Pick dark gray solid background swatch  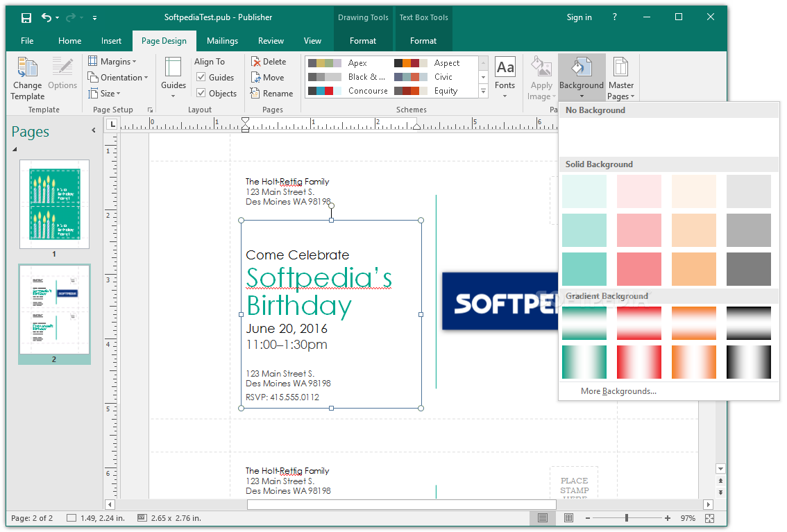coord(748,268)
